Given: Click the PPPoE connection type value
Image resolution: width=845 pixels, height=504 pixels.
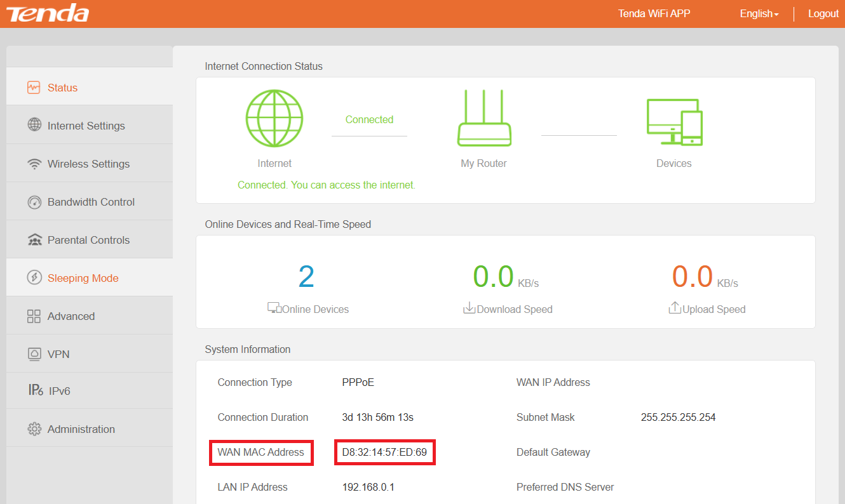Looking at the screenshot, I should [x=358, y=382].
